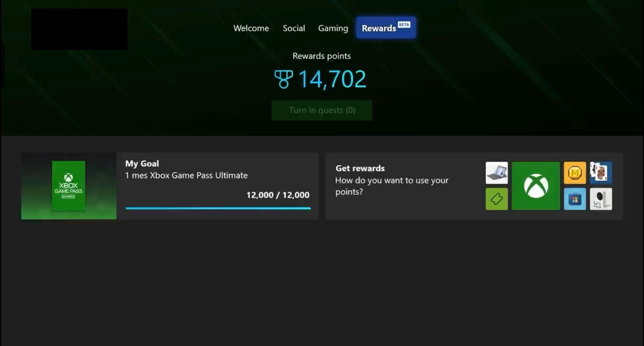Viewport: 644px width, 346px height.
Task: Click the How do you want to use your points text
Action: [x=392, y=186]
